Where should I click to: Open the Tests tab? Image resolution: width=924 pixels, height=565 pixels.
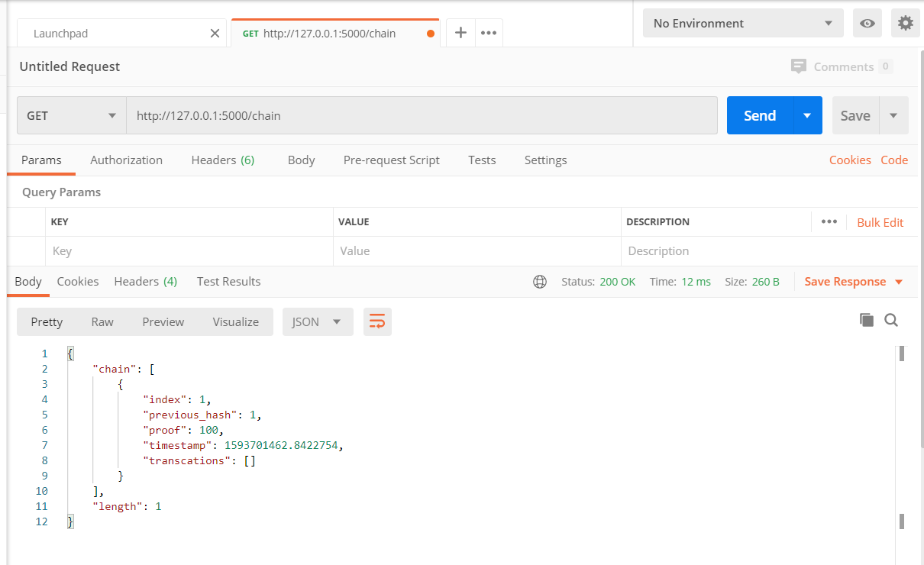point(482,160)
